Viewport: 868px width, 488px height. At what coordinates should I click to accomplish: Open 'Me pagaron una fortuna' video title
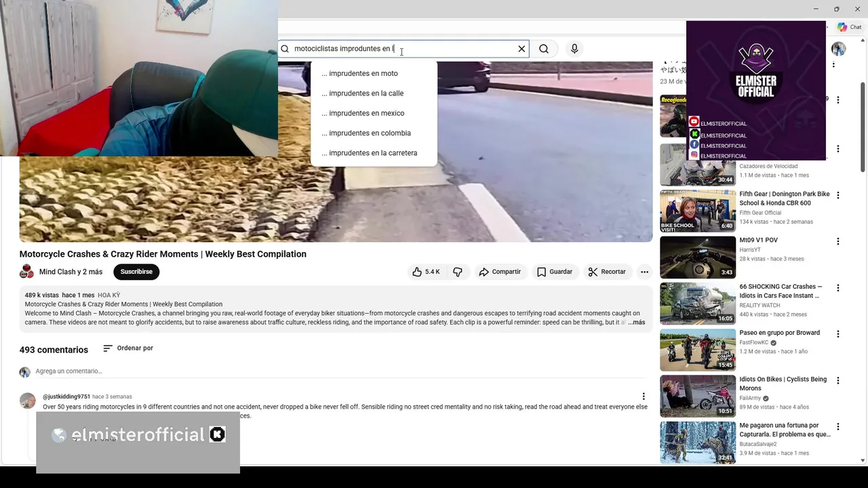pos(785,430)
